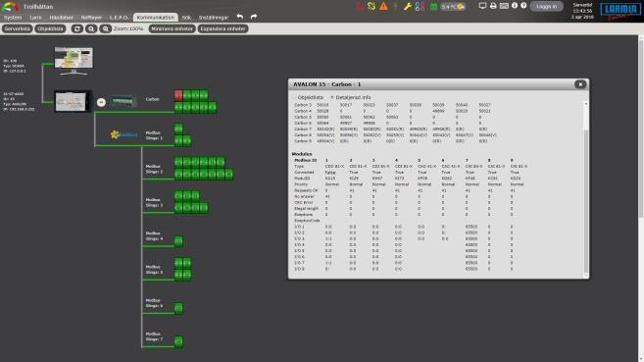644x362 pixels.
Task: Click the zoom in magnifier icon
Action: 91,28
